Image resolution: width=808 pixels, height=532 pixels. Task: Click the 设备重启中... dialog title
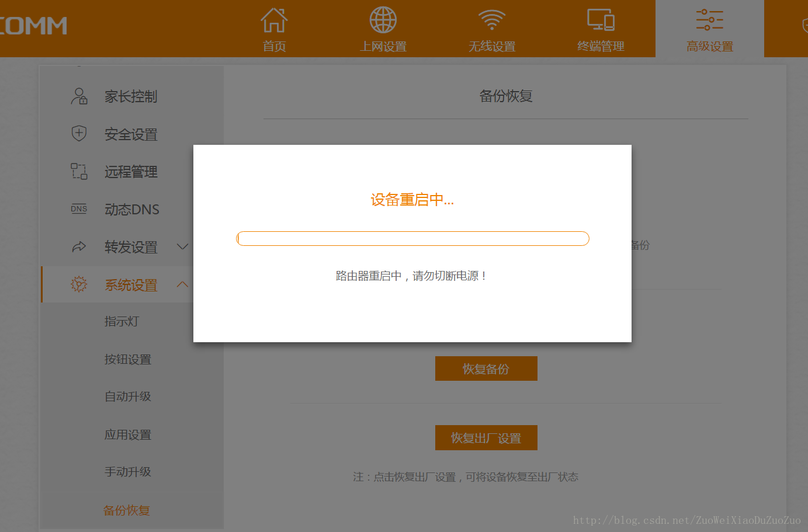pyautogui.click(x=412, y=200)
